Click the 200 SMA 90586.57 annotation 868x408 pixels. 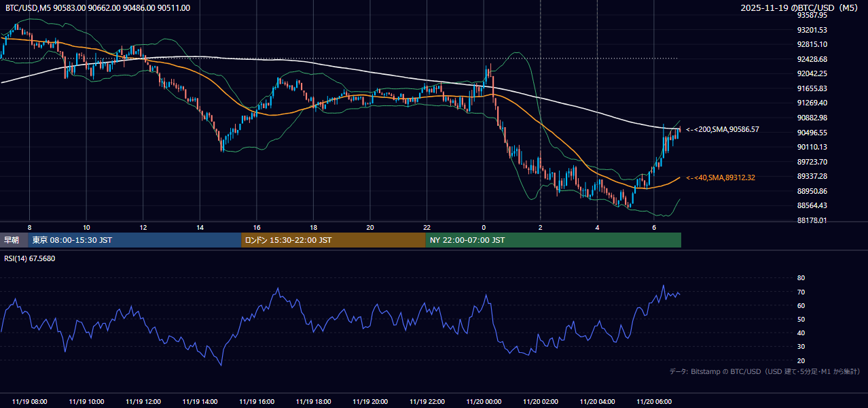[x=722, y=129]
